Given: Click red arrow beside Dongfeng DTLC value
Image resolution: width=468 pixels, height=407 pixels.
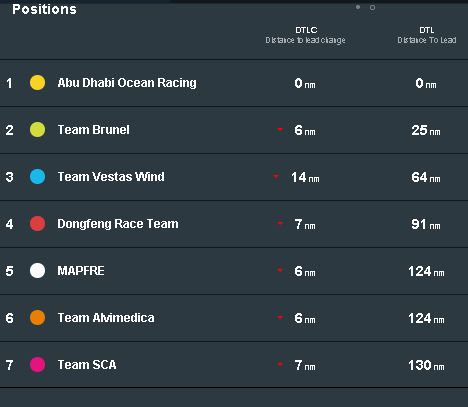Looking at the screenshot, I should [280, 223].
